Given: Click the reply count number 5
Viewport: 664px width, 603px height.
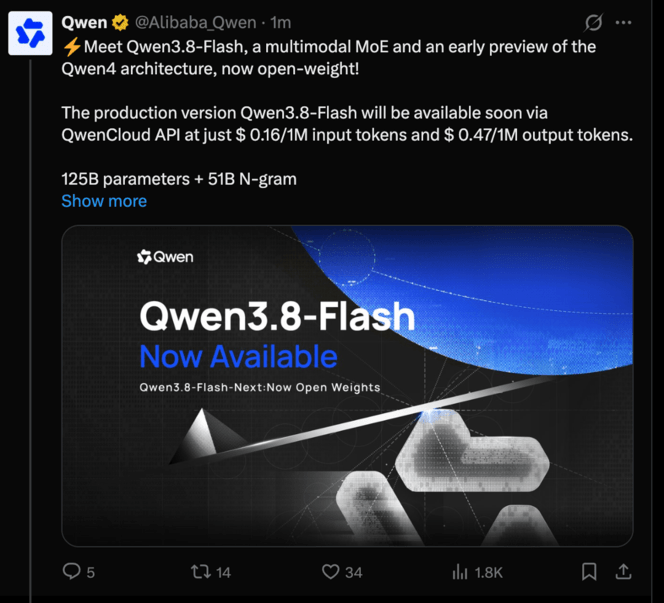Looking at the screenshot, I should 91,573.
